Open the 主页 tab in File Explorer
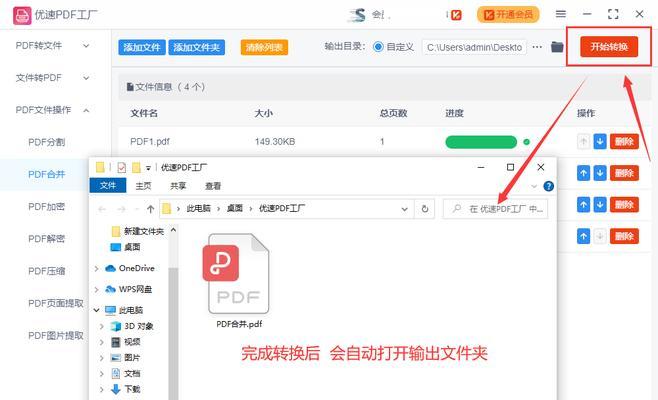 [144, 186]
